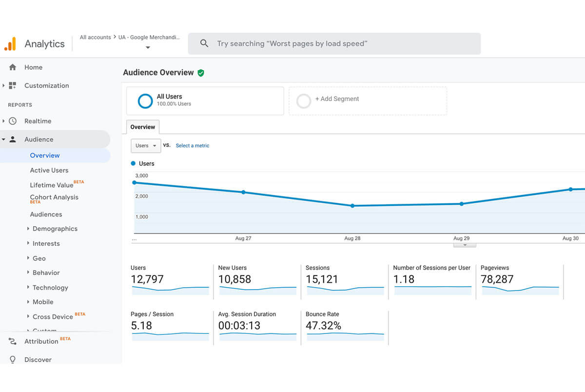Open the Attribution icon
The image size is (585, 392).
(13, 341)
